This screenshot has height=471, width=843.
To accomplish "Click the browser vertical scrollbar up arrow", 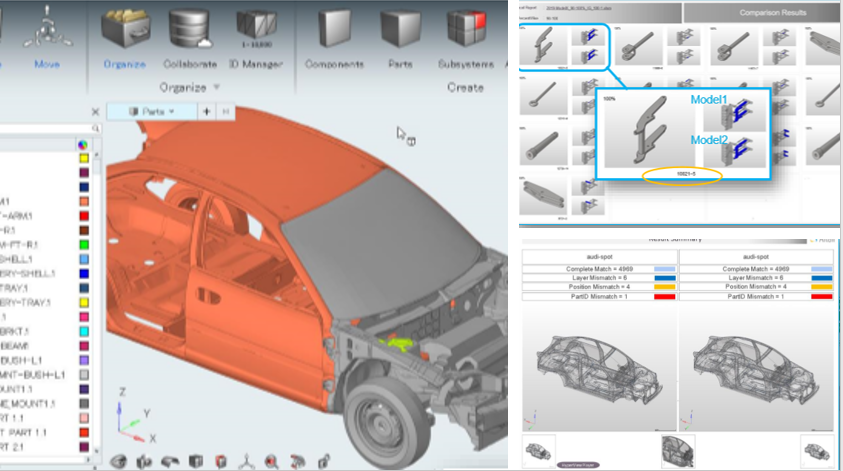I will pos(97,155).
